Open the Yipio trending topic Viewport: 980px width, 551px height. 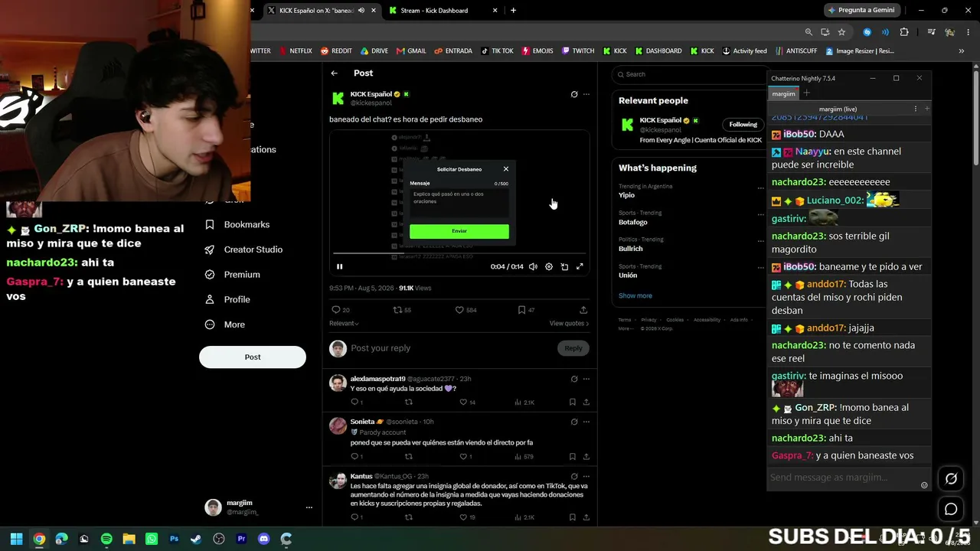[x=626, y=195]
